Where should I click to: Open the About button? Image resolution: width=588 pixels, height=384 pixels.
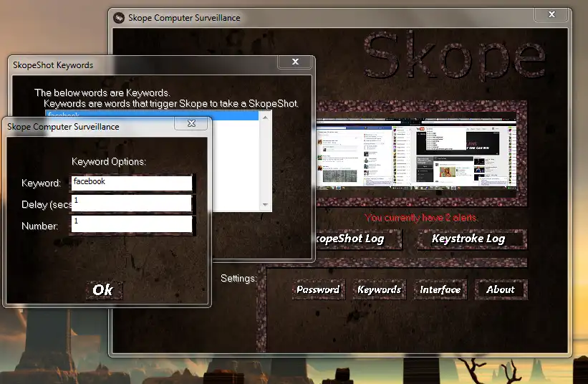pyautogui.click(x=501, y=289)
